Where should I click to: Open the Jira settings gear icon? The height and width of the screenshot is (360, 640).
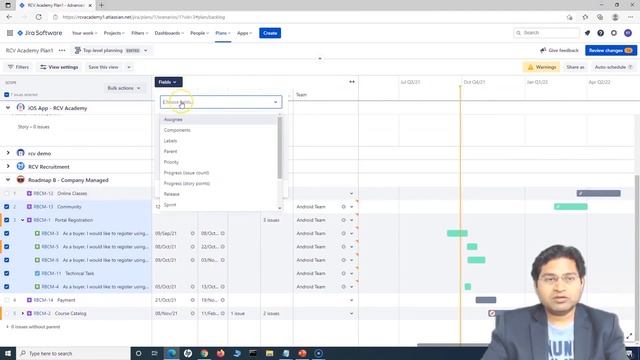(614, 33)
